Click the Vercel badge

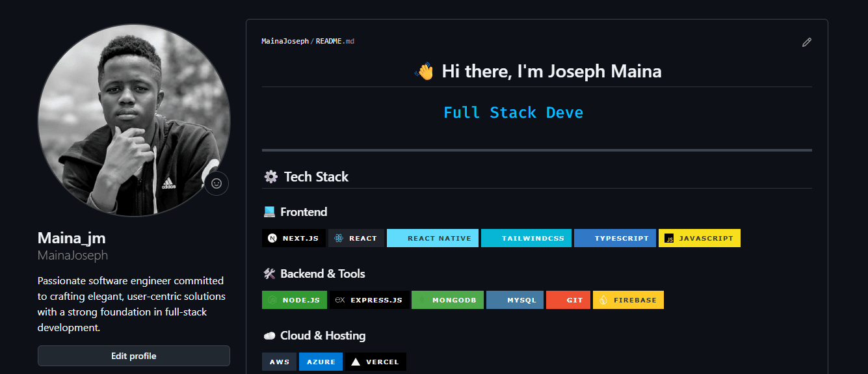(375, 362)
